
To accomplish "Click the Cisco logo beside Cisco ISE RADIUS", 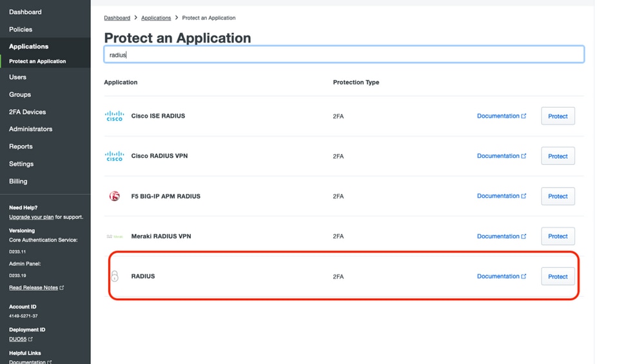I will [x=114, y=116].
